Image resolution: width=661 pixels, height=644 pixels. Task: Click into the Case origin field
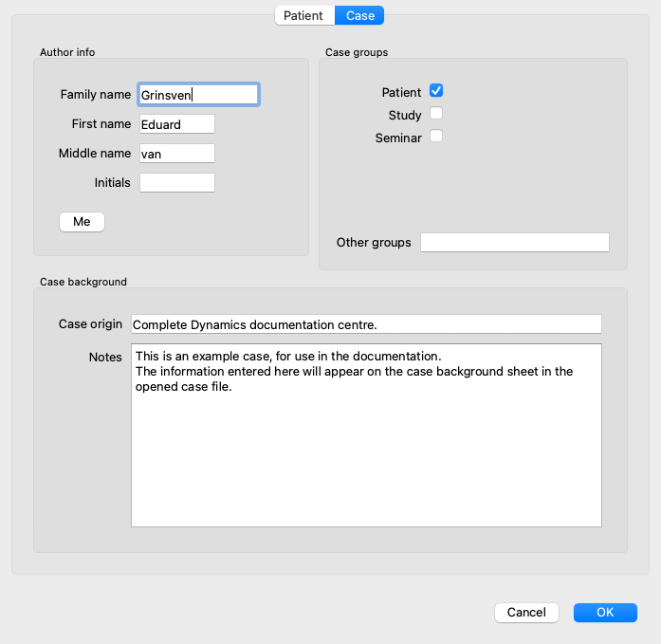click(366, 324)
